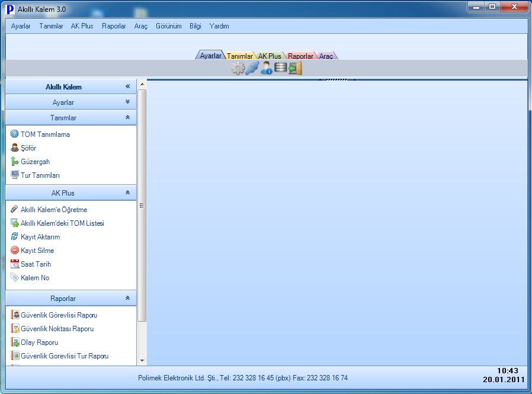
Task: Close the Akıllı Kalem 3.0 window
Action: tap(514, 7)
